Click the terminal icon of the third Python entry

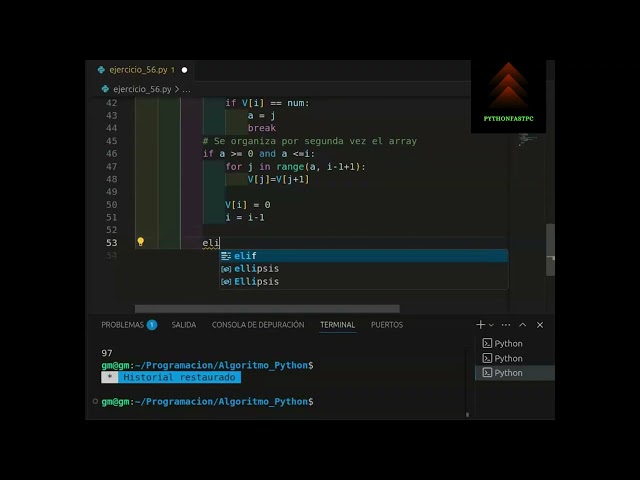pos(487,373)
